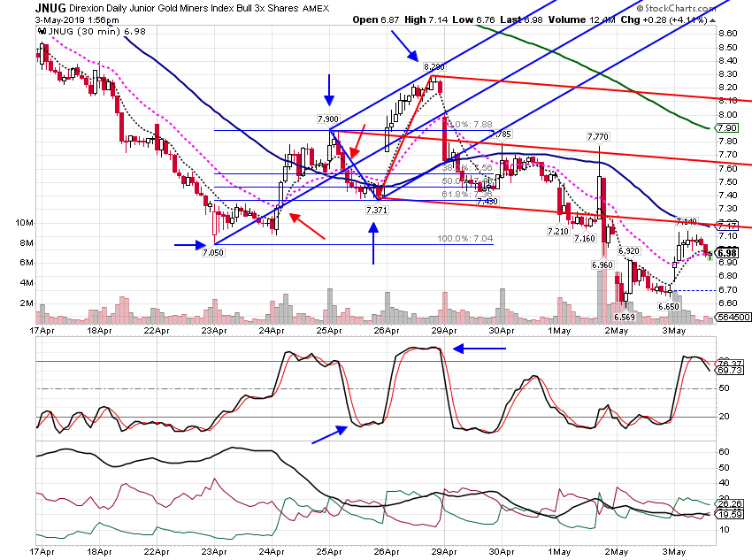Click the 6.569 low price label

coord(625,317)
